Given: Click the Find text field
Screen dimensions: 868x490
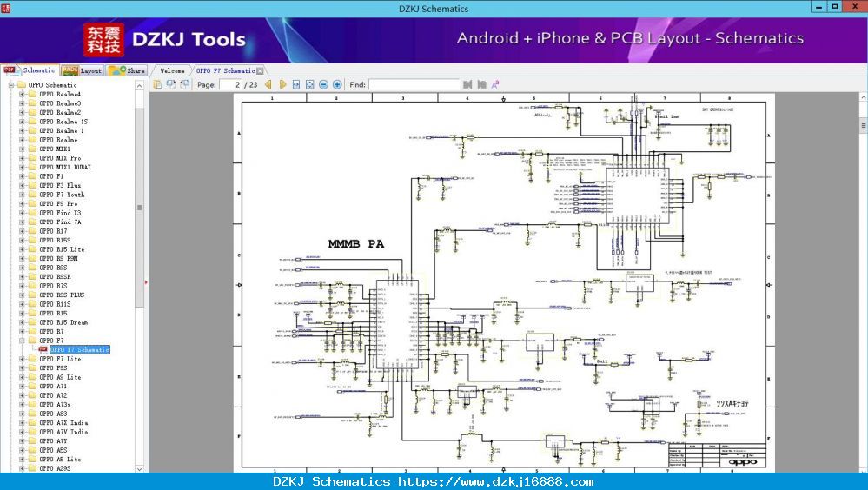Looking at the screenshot, I should [x=414, y=85].
